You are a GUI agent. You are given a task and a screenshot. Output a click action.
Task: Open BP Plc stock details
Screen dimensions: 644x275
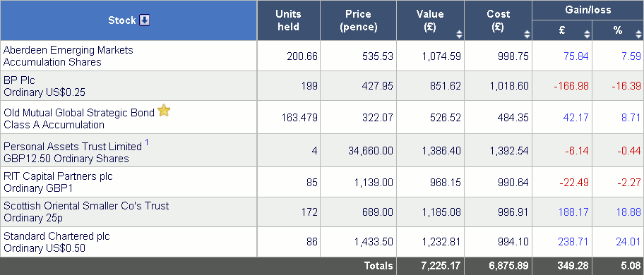pyautogui.click(x=19, y=80)
